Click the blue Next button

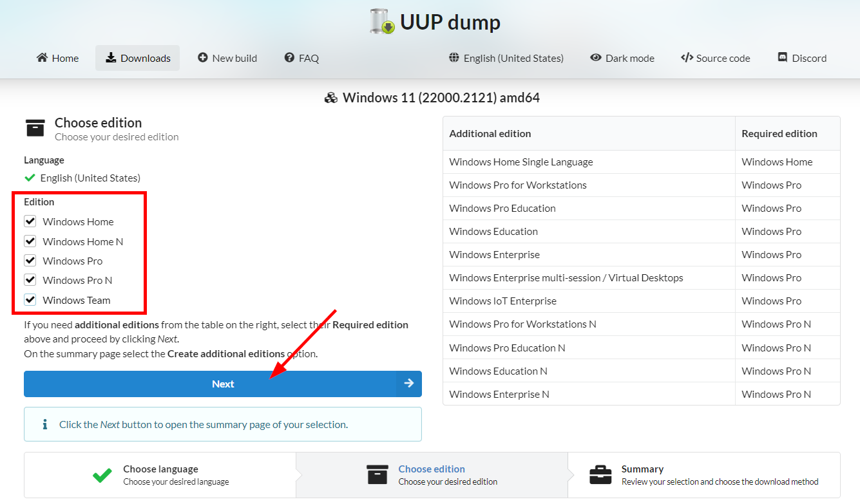click(223, 384)
